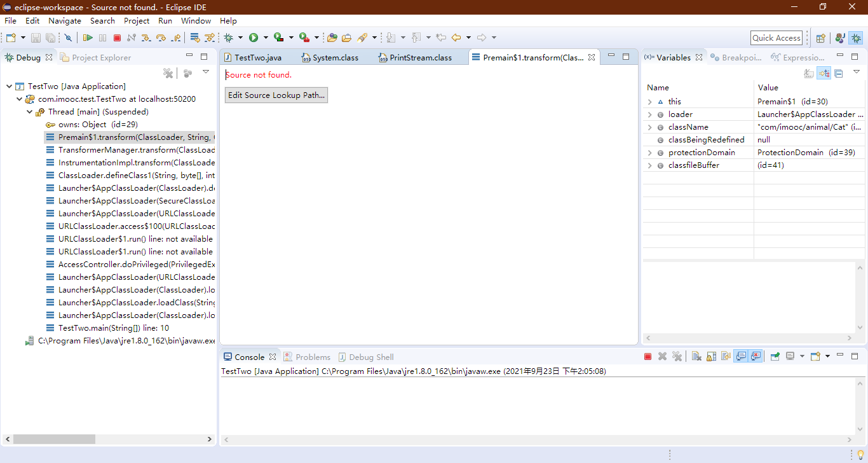Click the Use Step Filters icon

click(210, 38)
